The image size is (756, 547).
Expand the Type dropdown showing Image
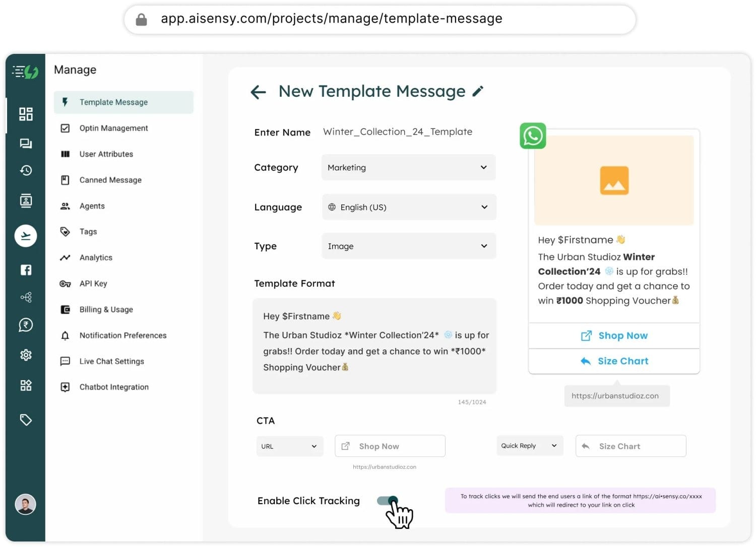point(409,246)
